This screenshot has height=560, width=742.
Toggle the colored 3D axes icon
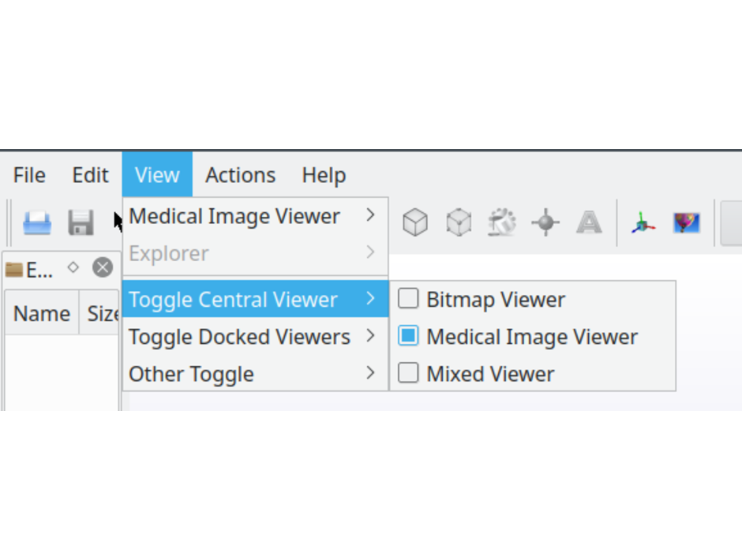pyautogui.click(x=643, y=223)
